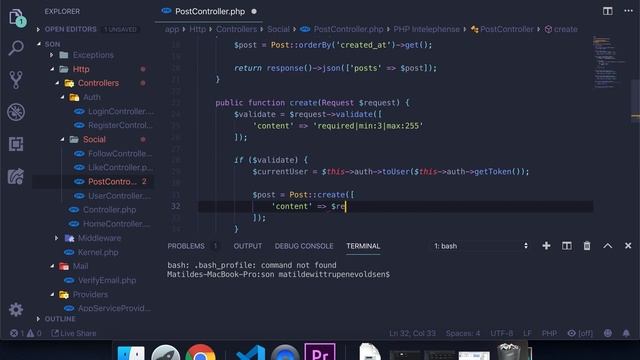Image resolution: width=640 pixels, height=360 pixels.
Task: Click 'Ln 32, Col 33' in status bar
Action: point(412,333)
